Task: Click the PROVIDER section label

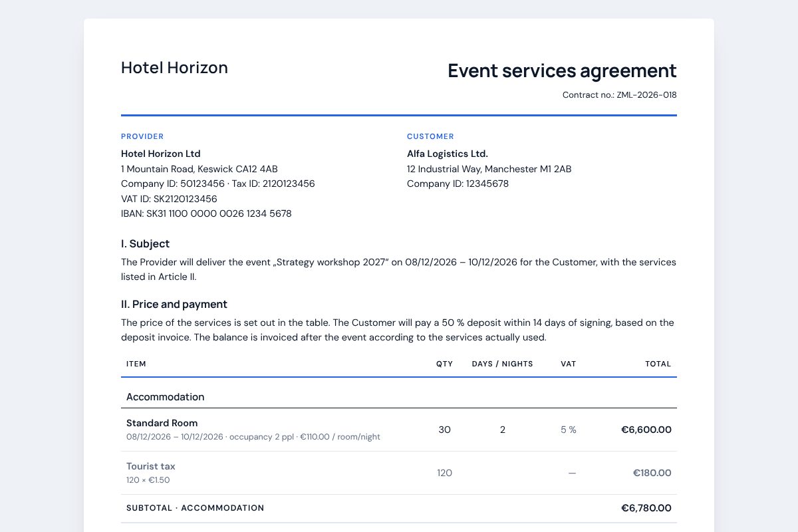Action: pyautogui.click(x=142, y=136)
